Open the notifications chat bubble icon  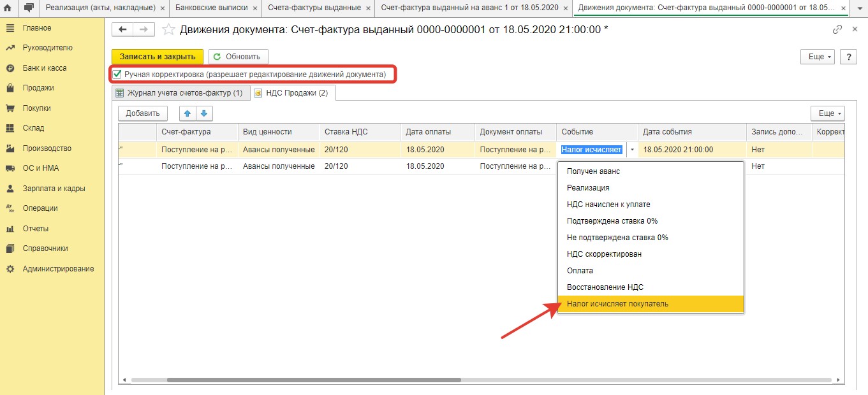tap(28, 8)
